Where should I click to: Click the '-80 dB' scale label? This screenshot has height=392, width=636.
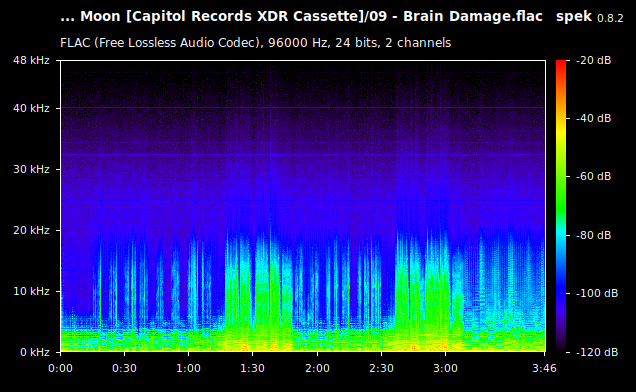click(593, 235)
